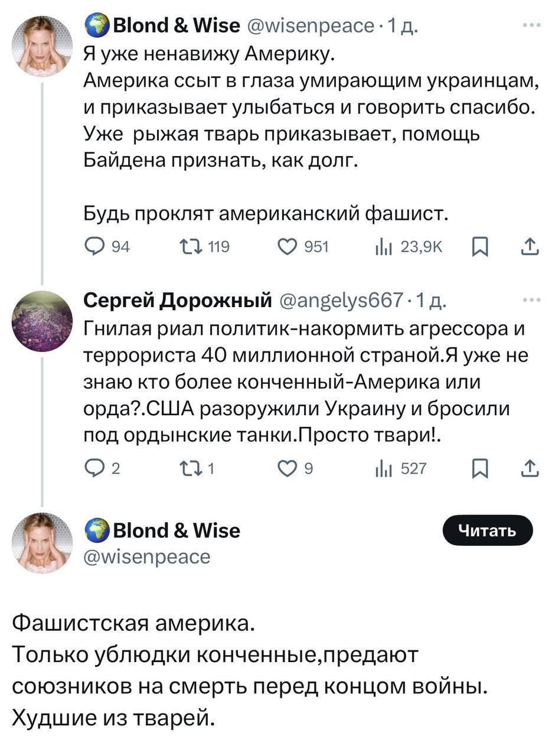
Task: Open the @wisenpeace handle under the bottom tweet author
Action: (148, 556)
